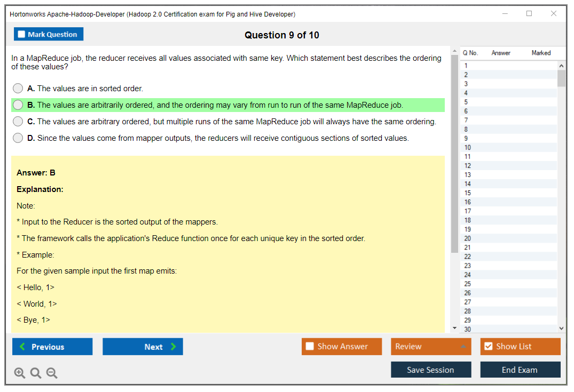This screenshot has width=574, height=392.
Task: Toggle the Mark Question checkbox
Action: coord(22,35)
